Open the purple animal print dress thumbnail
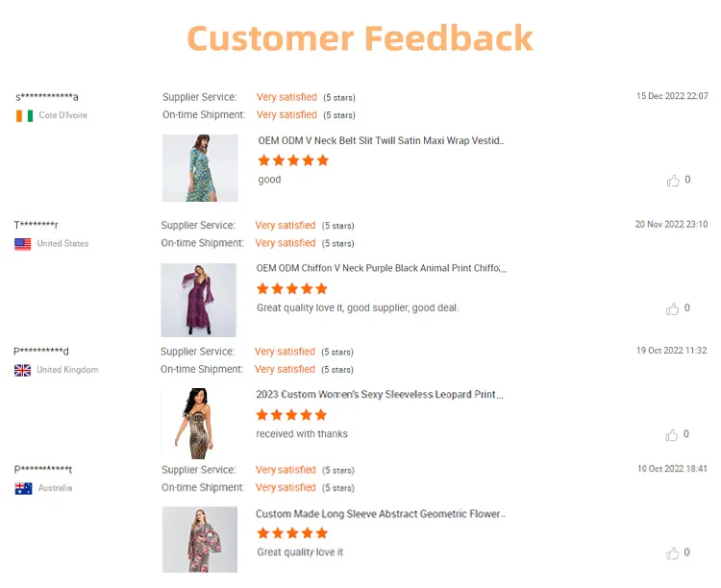Viewport: 721px width, 588px height. tap(199, 300)
